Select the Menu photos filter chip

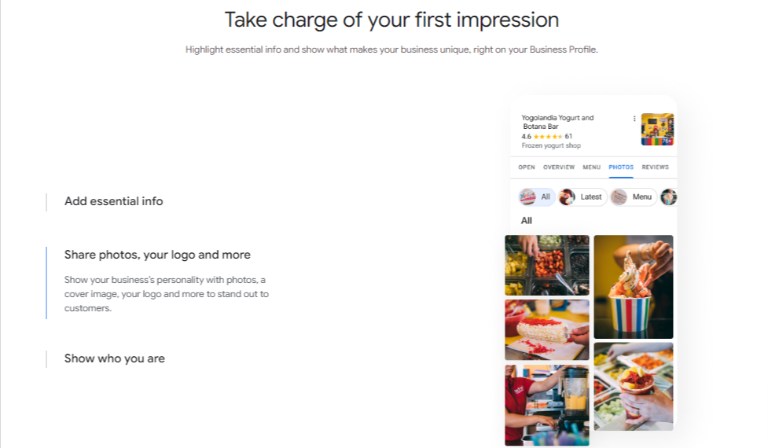[x=633, y=197]
